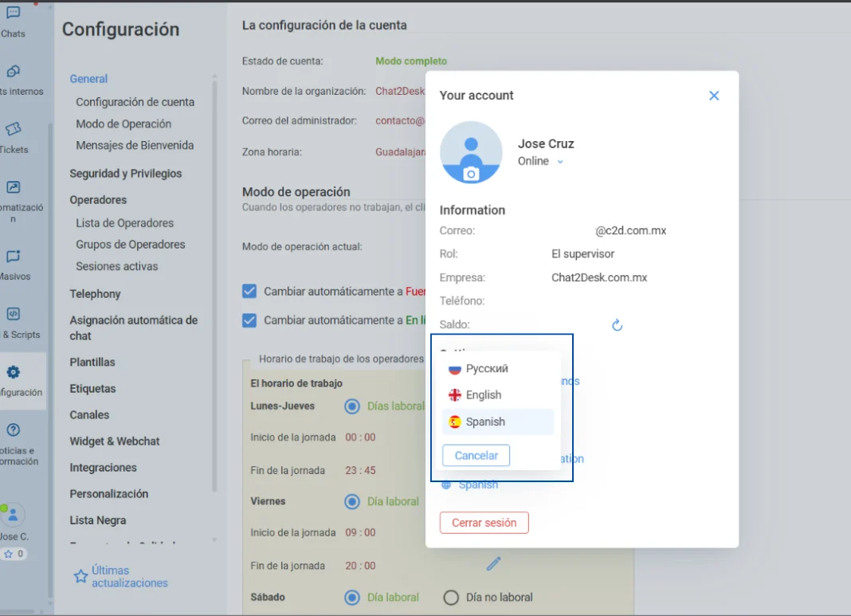851x616 pixels.
Task: Open Telephony settings
Action: [x=95, y=294]
